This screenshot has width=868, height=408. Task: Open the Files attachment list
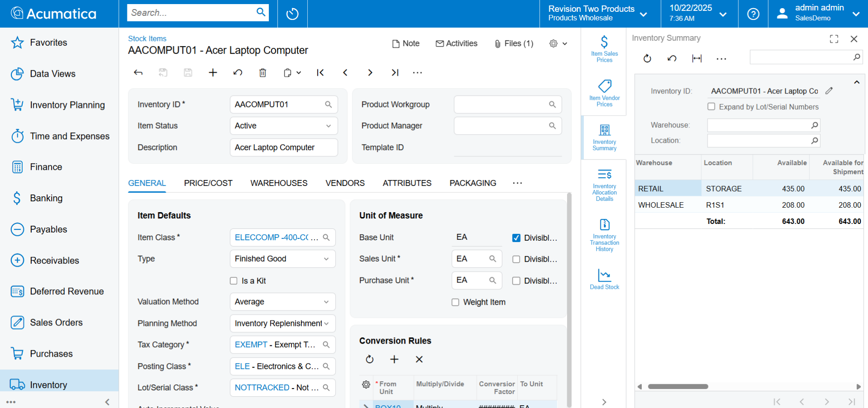(x=514, y=43)
